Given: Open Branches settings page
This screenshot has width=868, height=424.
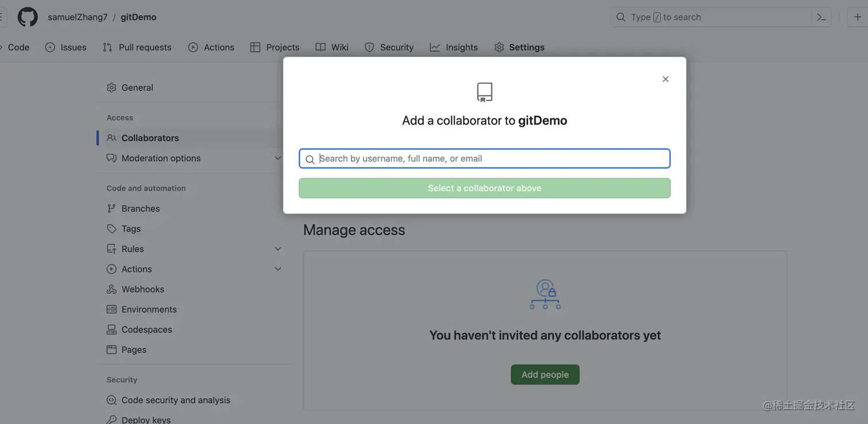Looking at the screenshot, I should point(141,209).
